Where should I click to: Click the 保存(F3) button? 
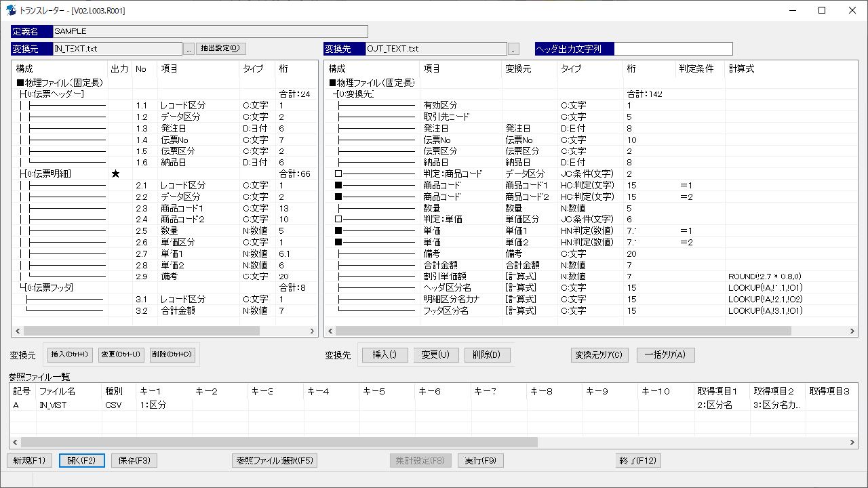click(x=134, y=461)
